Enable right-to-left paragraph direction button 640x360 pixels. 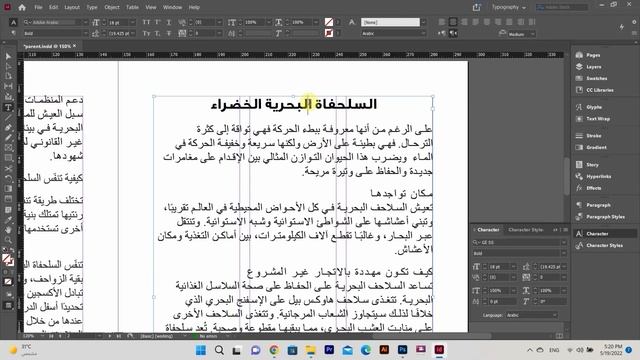click(453, 33)
